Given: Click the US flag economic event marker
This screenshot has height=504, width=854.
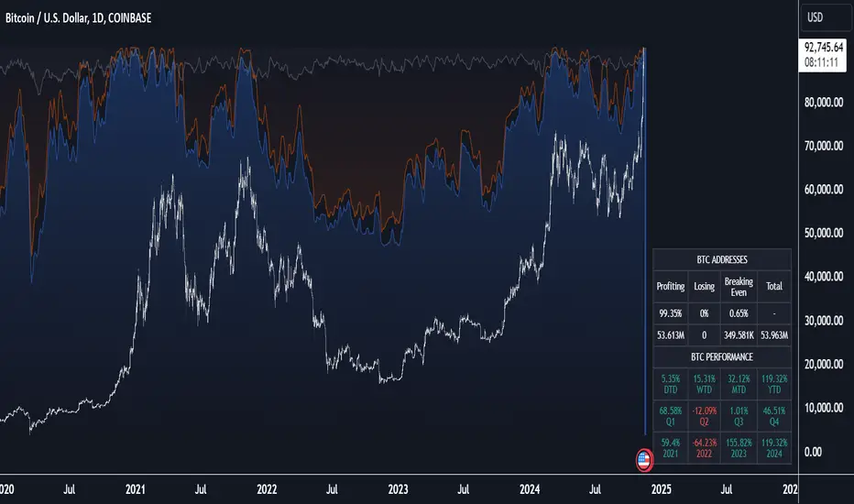Looking at the screenshot, I should coord(644,460).
